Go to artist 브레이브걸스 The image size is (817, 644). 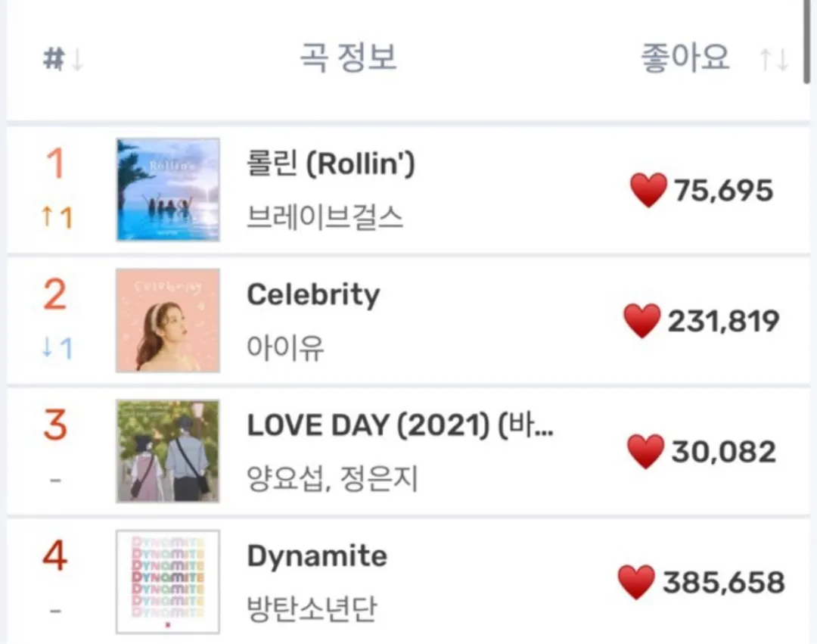(325, 218)
